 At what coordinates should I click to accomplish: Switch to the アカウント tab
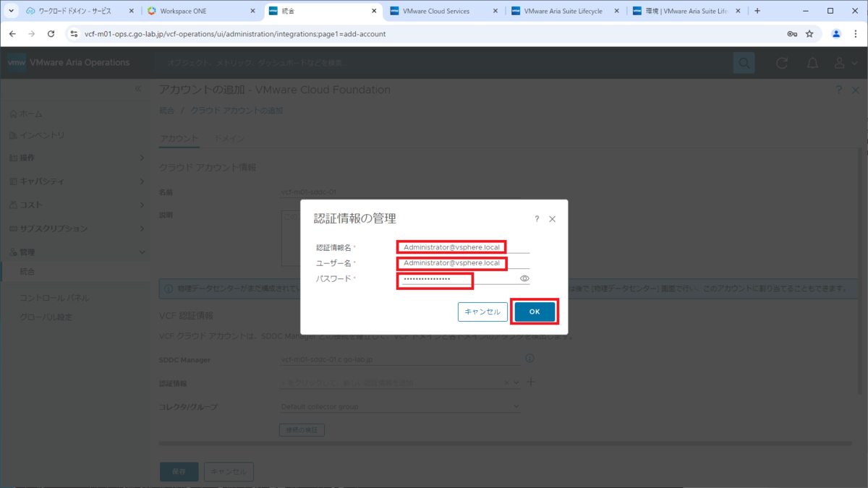point(179,139)
